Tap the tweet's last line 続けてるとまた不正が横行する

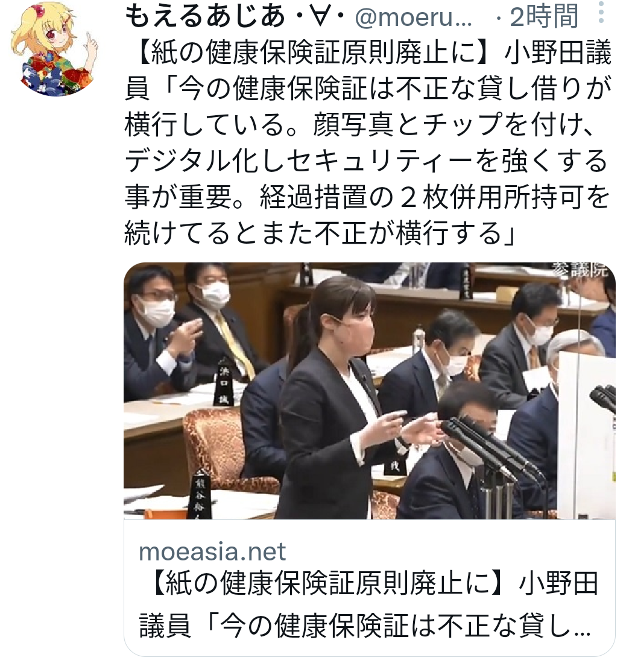(x=320, y=233)
